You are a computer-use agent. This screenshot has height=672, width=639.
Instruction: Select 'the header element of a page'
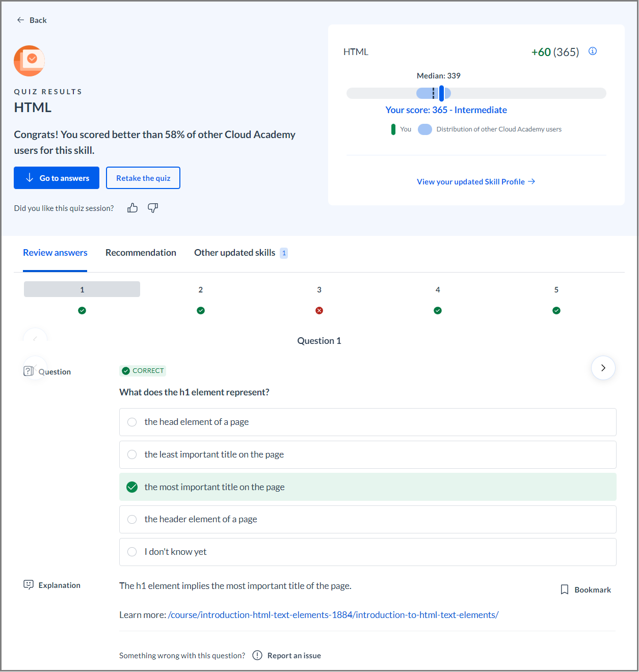pyautogui.click(x=368, y=519)
